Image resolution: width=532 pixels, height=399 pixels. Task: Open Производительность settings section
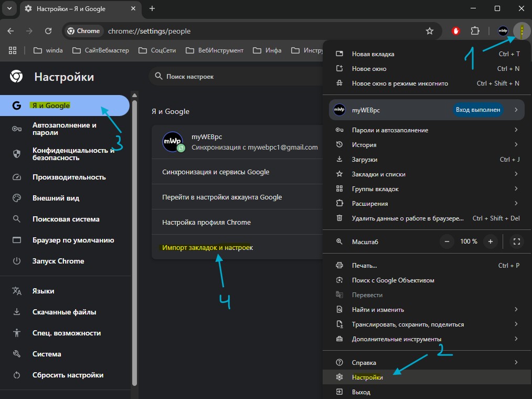coord(65,177)
